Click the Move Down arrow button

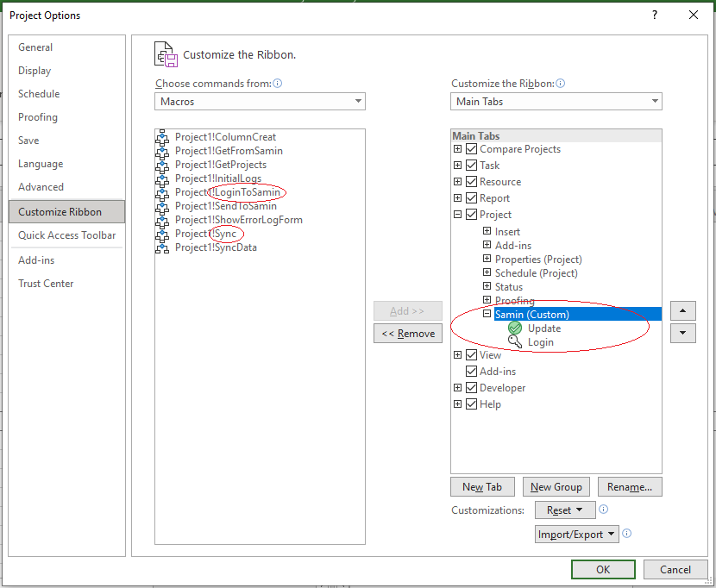click(x=682, y=333)
